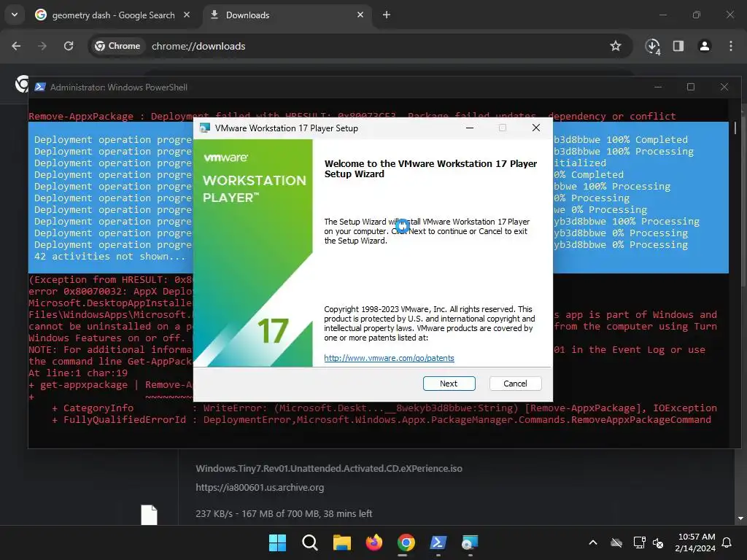Click the OneDrive cloud tray icon
747x560 pixels.
tap(616, 542)
